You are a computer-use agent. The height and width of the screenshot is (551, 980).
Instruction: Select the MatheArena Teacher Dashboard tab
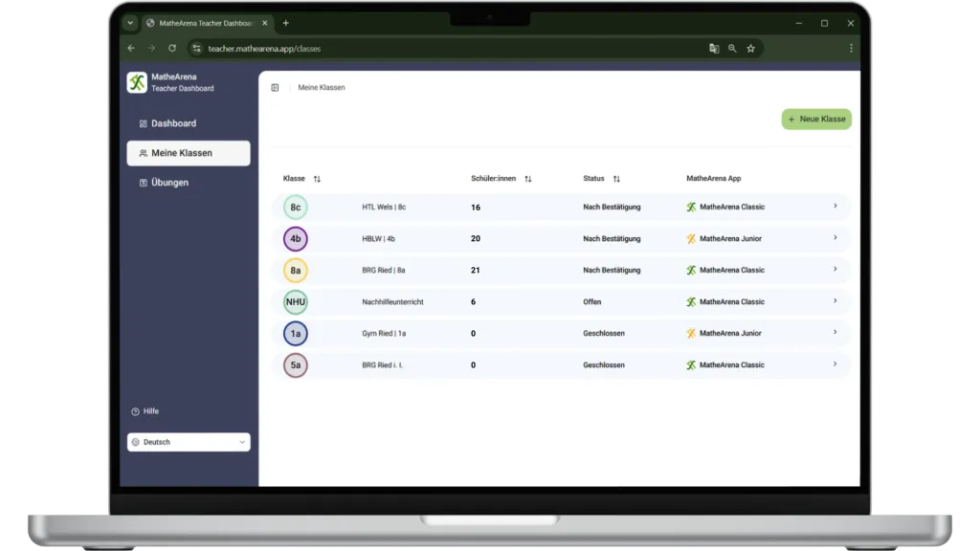pyautogui.click(x=207, y=23)
